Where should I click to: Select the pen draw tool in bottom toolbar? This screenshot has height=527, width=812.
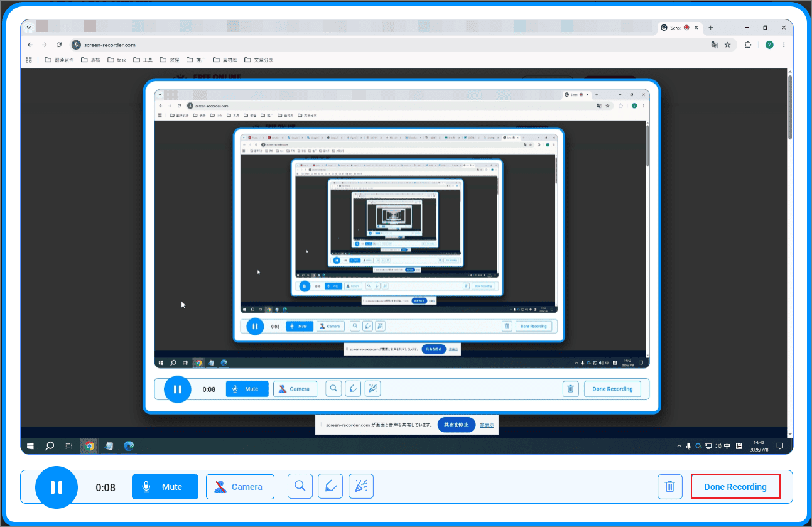(x=330, y=486)
